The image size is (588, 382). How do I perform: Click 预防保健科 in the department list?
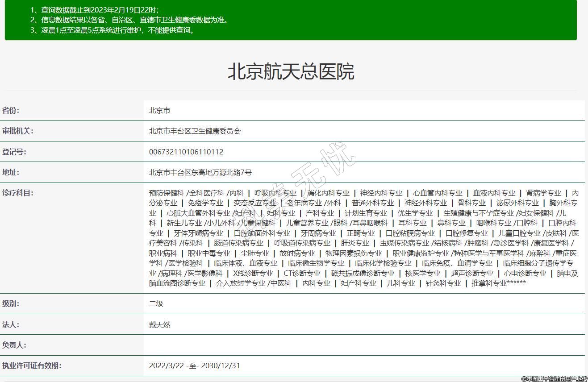[166, 193]
